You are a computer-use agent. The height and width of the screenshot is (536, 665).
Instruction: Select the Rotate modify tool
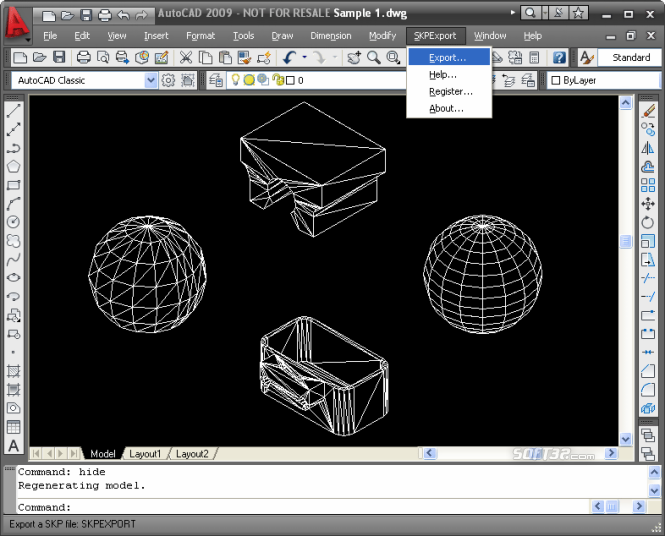tap(648, 222)
